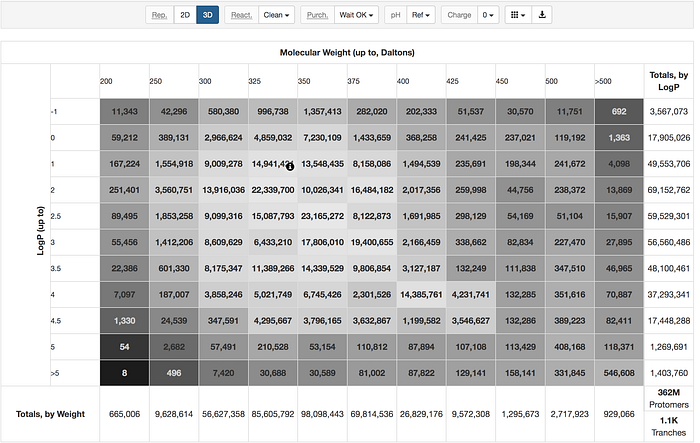Click the Rep. label button
The image size is (700, 443).
coord(159,15)
